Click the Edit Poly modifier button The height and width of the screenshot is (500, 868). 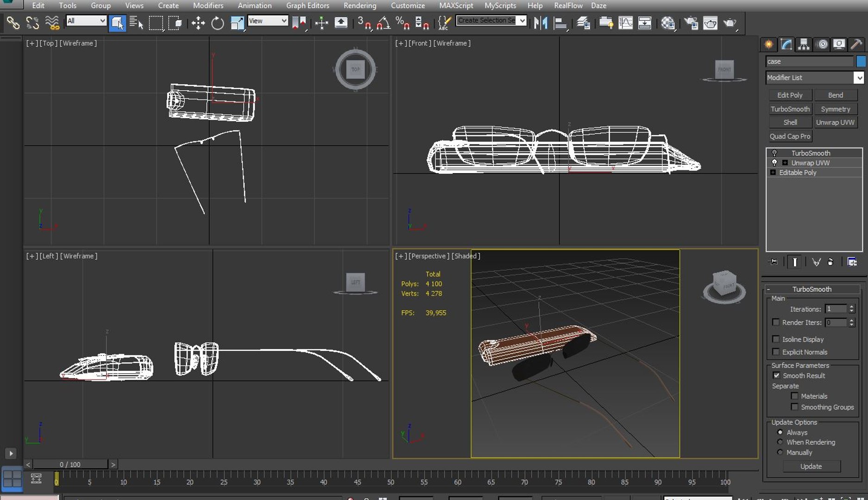[x=790, y=95]
